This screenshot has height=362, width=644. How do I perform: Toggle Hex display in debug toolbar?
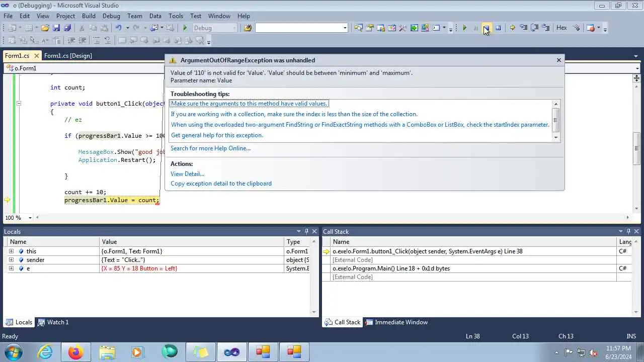click(x=561, y=28)
